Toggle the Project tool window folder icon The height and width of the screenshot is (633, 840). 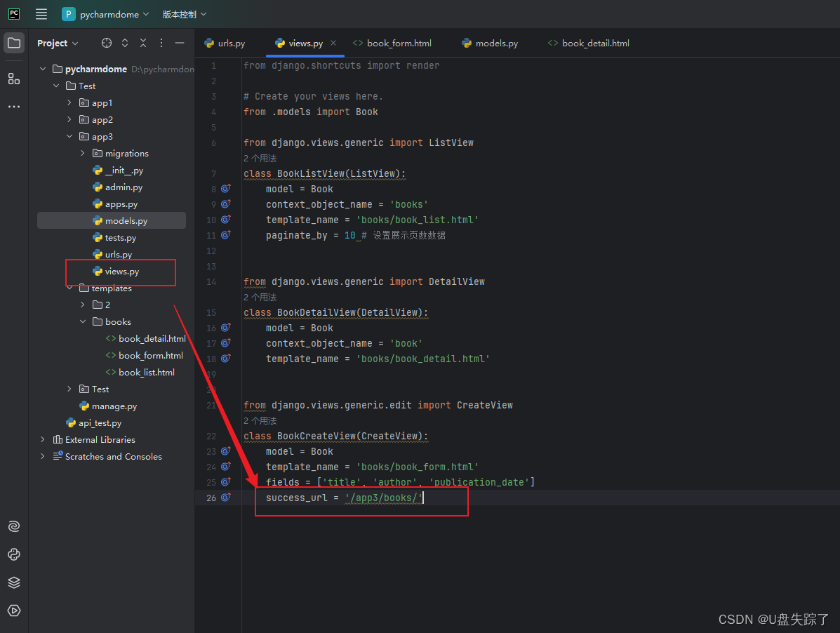click(x=14, y=42)
